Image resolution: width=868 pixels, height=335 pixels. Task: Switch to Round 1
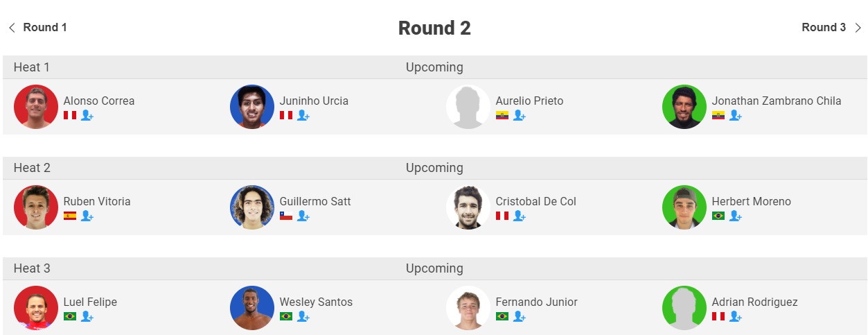pyautogui.click(x=45, y=28)
